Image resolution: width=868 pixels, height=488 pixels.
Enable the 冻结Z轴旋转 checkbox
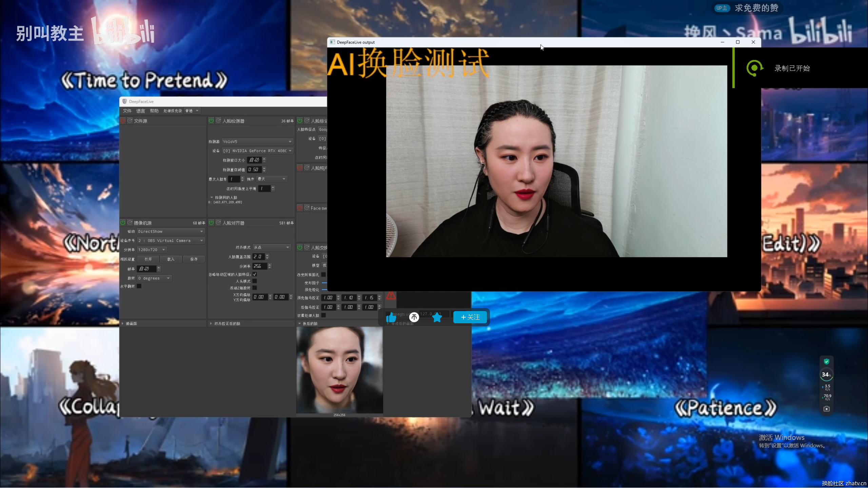click(x=255, y=288)
